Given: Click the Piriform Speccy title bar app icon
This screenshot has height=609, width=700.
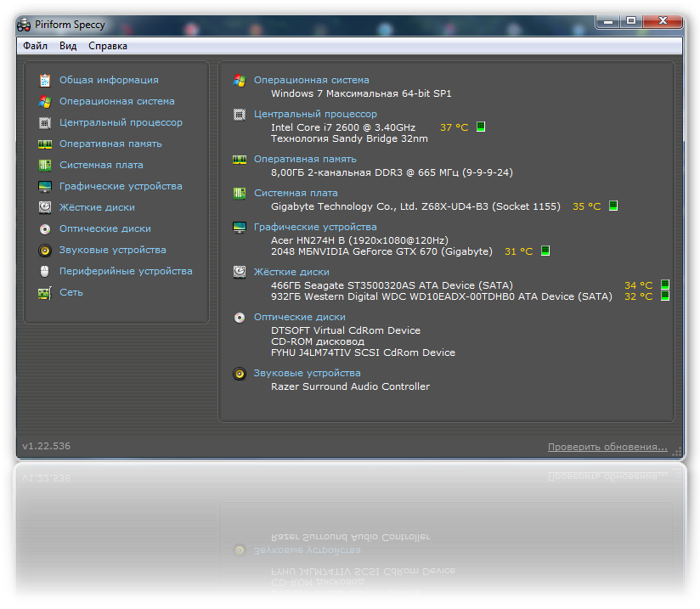Looking at the screenshot, I should (x=24, y=25).
